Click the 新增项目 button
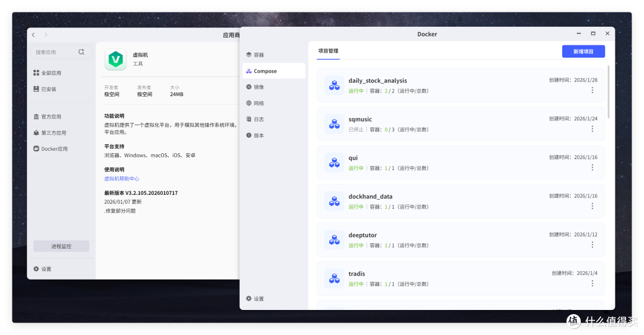The image size is (644, 335). coord(583,51)
